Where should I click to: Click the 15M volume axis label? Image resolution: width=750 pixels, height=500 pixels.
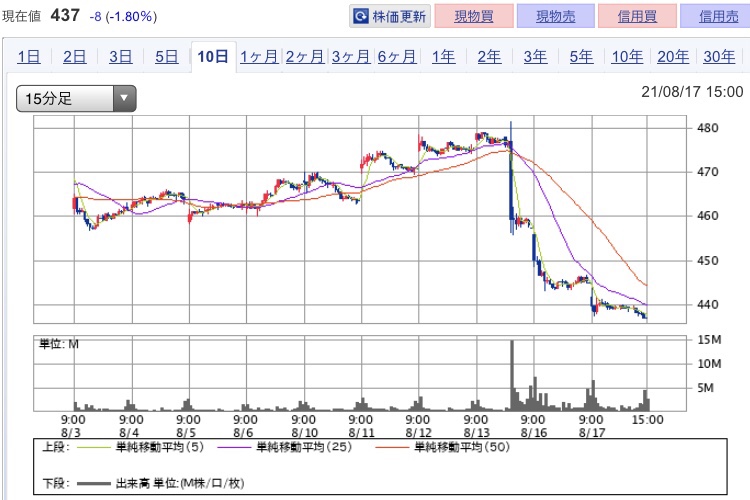709,340
